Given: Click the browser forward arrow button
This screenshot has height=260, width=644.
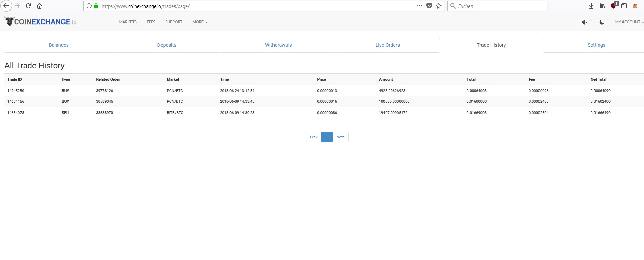Looking at the screenshot, I should [18, 6].
